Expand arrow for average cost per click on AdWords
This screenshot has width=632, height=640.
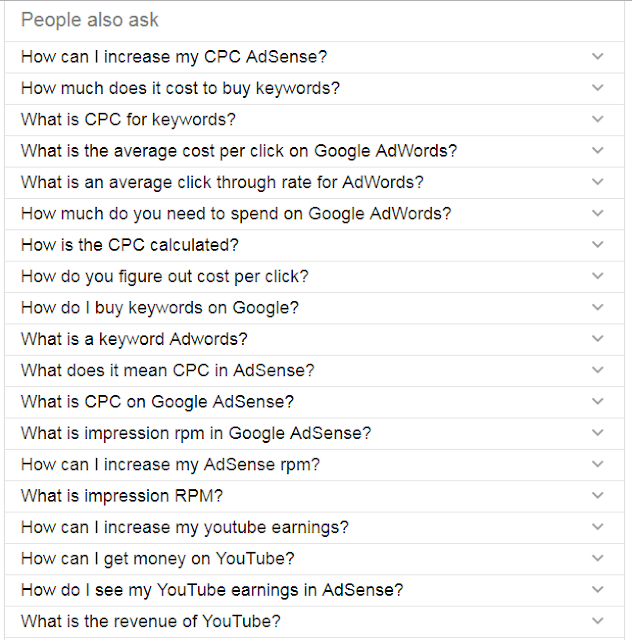(597, 151)
